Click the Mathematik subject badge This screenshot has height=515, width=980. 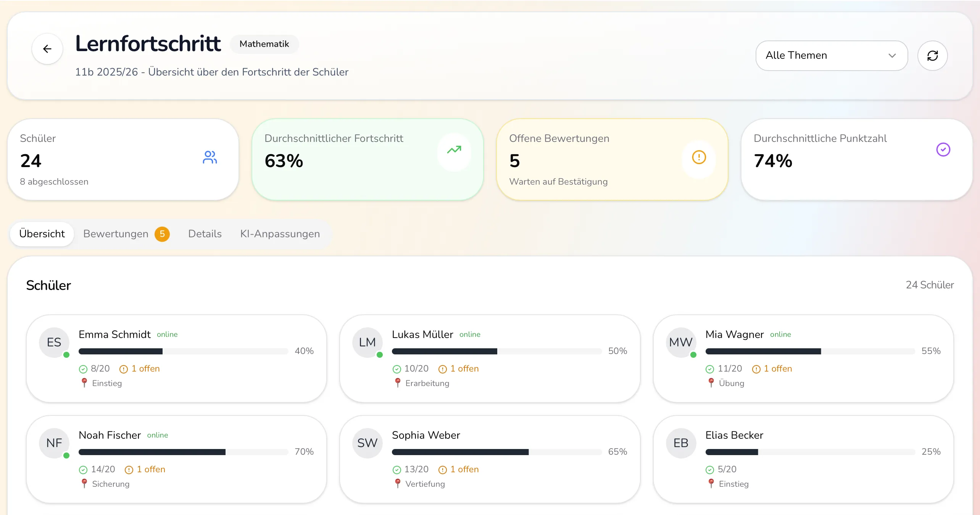(x=264, y=44)
